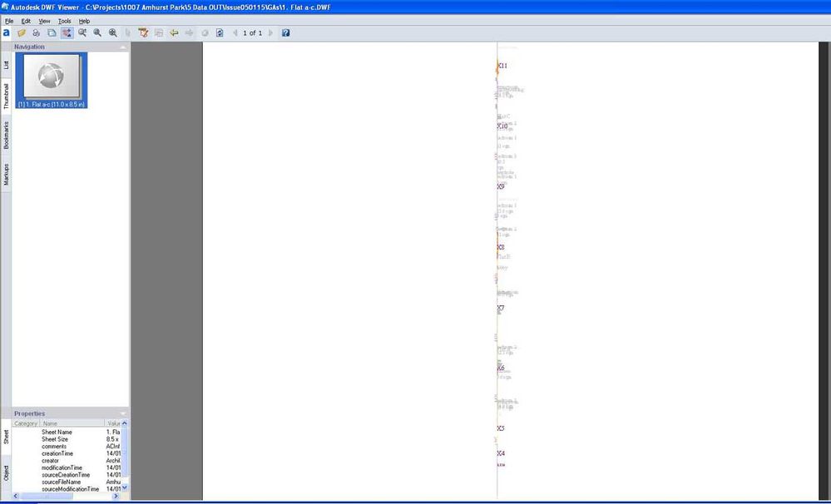Collapse the Navigation panel arrow
The width and height of the screenshot is (831, 504).
pyautogui.click(x=123, y=47)
